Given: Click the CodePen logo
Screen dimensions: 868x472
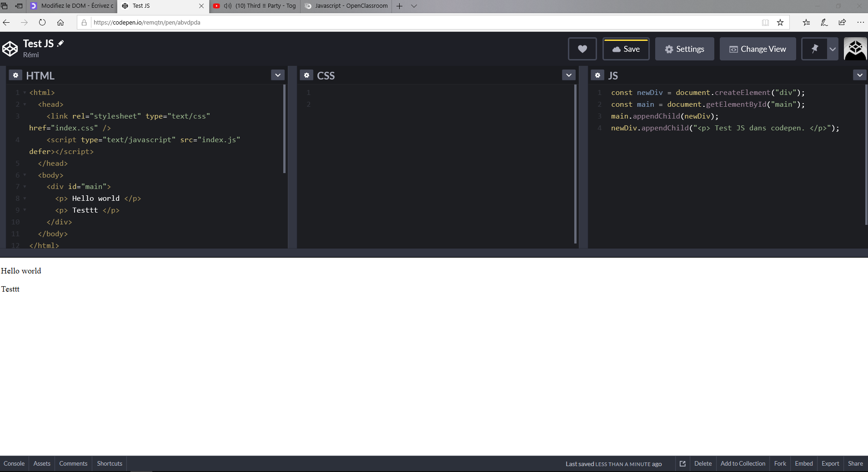Looking at the screenshot, I should [x=10, y=49].
